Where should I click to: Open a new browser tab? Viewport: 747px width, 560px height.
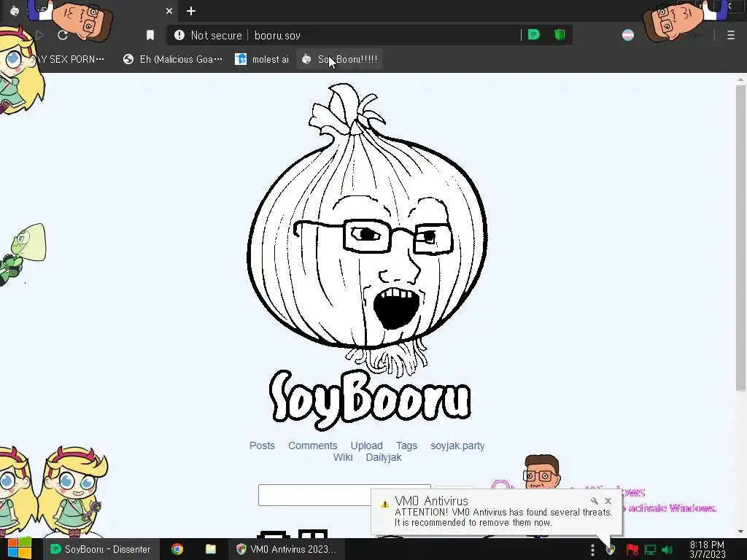(x=191, y=11)
